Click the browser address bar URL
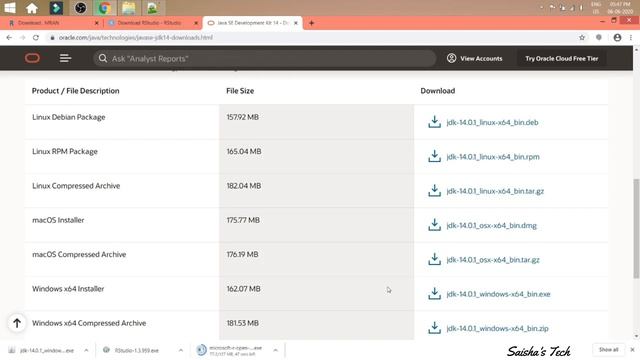 136,38
